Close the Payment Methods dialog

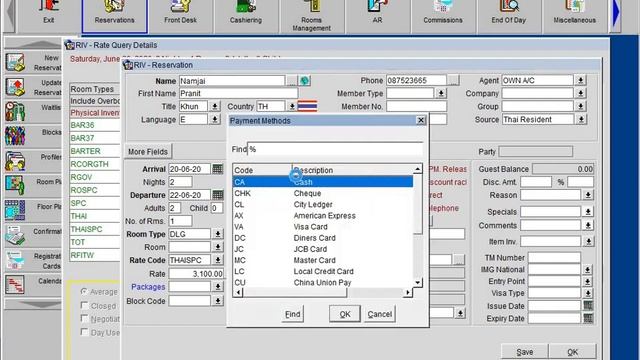tap(421, 120)
